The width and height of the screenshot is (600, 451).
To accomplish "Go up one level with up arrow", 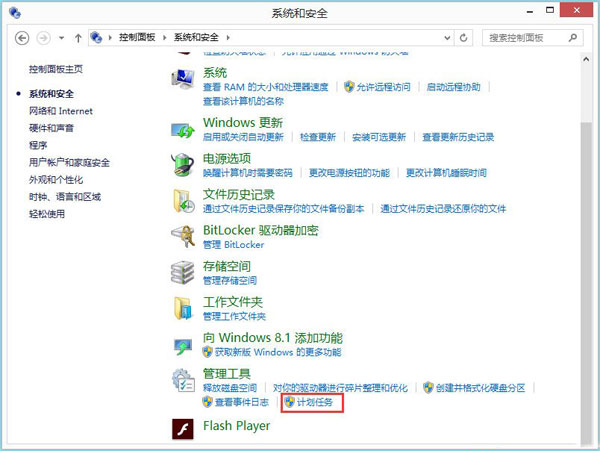I will 79,37.
